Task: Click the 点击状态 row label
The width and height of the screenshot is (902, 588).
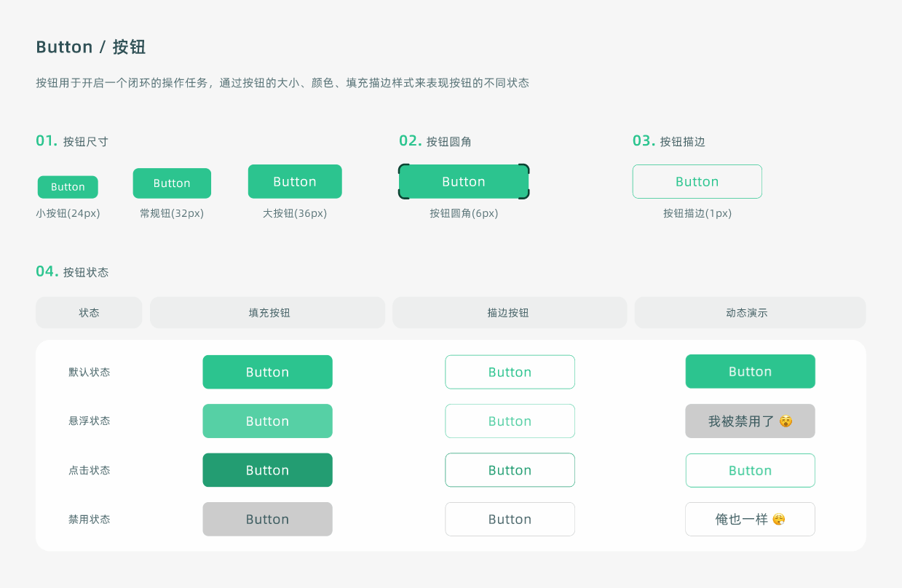Action: pos(90,470)
